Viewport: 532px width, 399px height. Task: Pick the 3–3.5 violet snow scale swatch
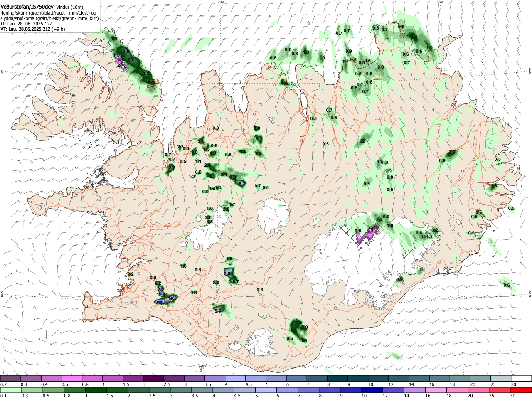click(194, 378)
